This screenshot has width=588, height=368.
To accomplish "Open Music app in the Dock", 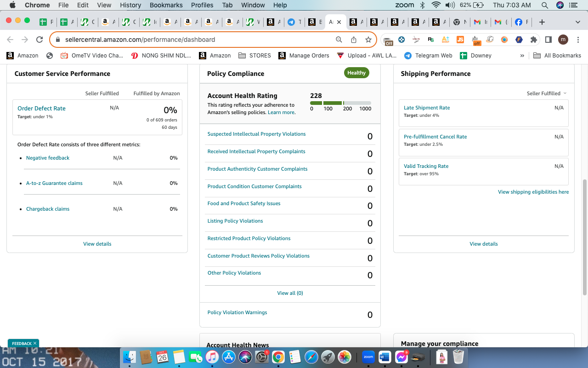I will coord(212,356).
